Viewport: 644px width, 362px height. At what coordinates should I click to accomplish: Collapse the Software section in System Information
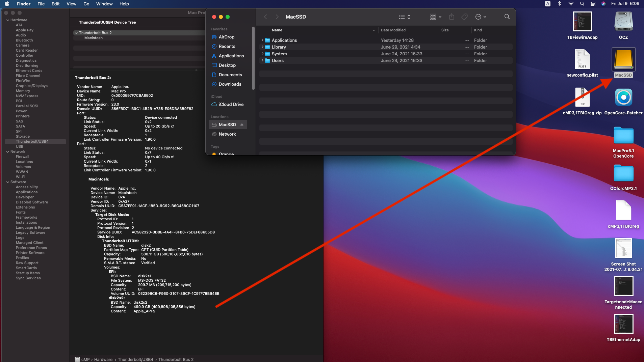(x=8, y=182)
